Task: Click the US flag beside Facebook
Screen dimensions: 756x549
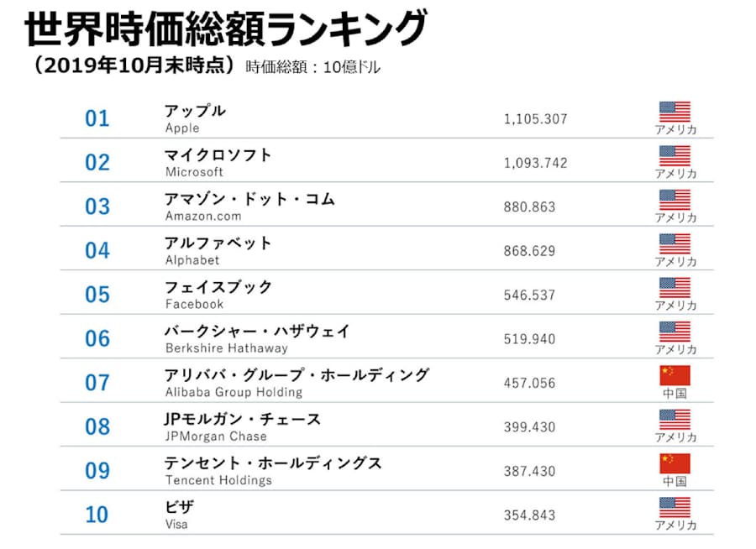Action: [675, 288]
